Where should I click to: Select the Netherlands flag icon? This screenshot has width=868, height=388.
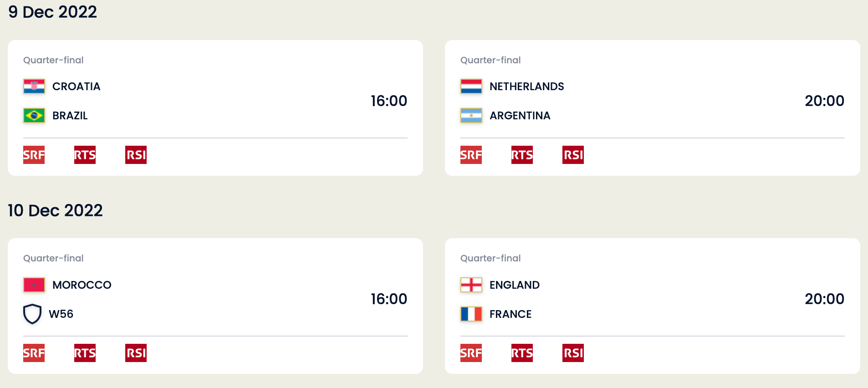[471, 87]
